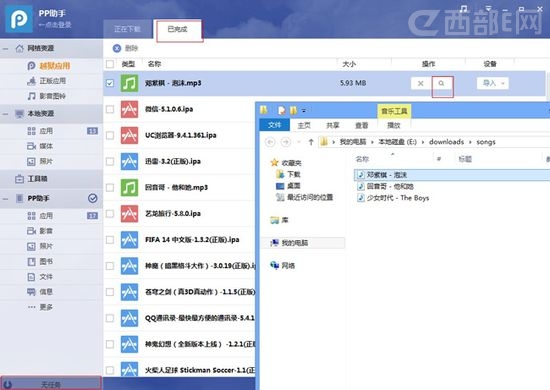
Task: Collapse the PP助手 device section
Action: [x=5, y=199]
